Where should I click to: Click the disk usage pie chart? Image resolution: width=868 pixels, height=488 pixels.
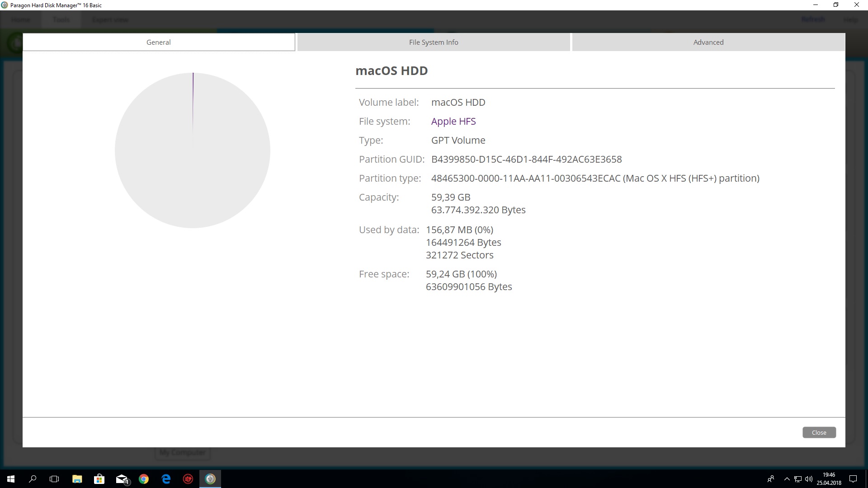click(193, 150)
